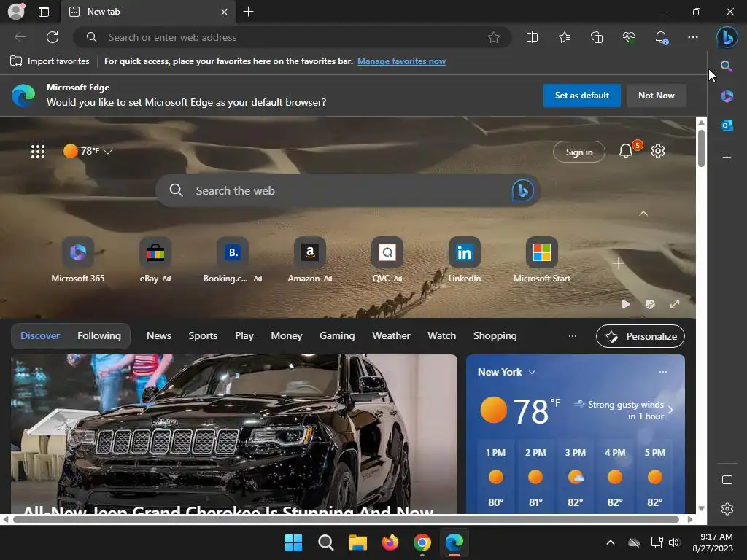Open notifications bell in Edge toolbar
The width and height of the screenshot is (747, 560).
pyautogui.click(x=661, y=37)
